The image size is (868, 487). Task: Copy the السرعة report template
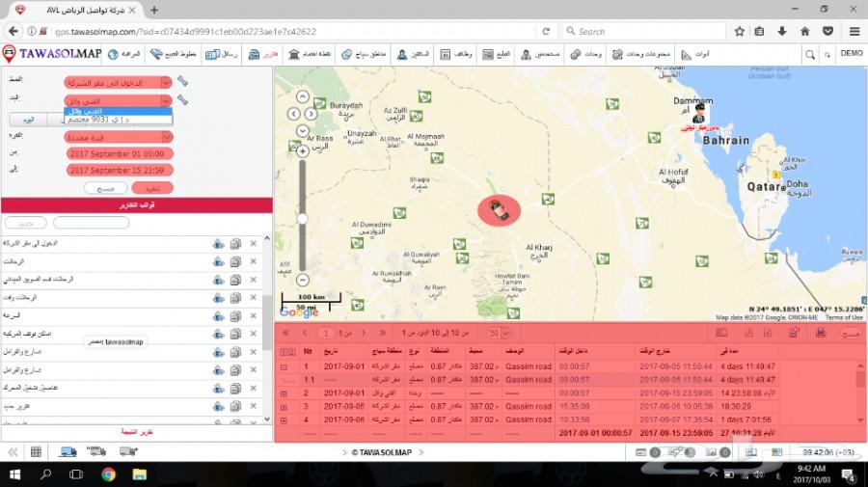235,316
